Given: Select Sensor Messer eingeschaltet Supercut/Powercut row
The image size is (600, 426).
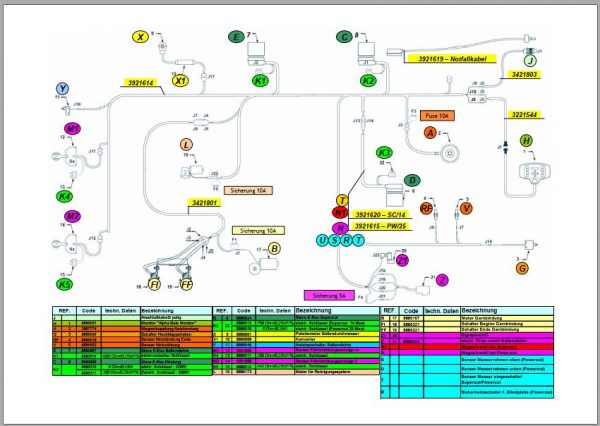Looking at the screenshot, I should pyautogui.click(x=467, y=379).
